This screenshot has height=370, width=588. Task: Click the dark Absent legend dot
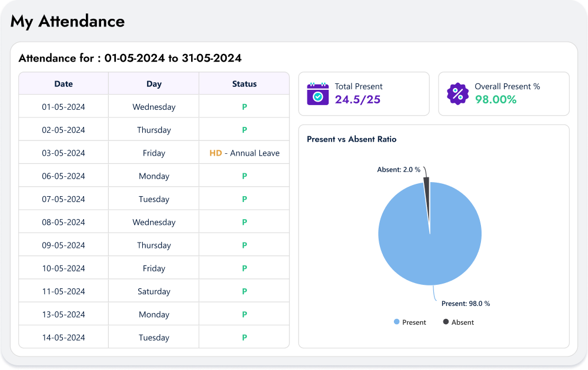[446, 322]
